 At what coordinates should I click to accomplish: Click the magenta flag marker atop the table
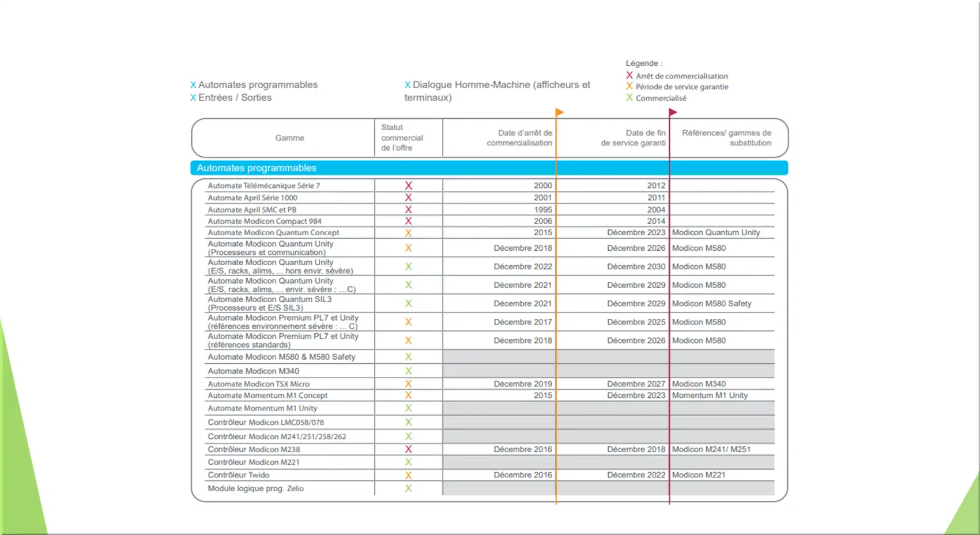673,112
